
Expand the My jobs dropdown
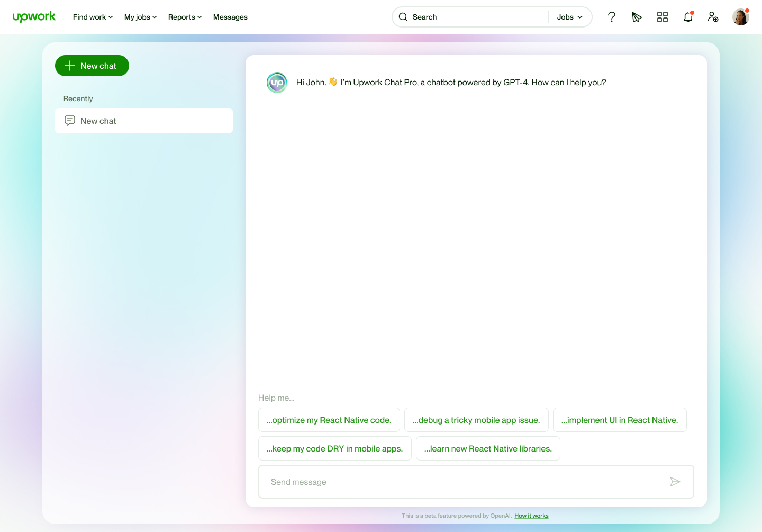(140, 17)
